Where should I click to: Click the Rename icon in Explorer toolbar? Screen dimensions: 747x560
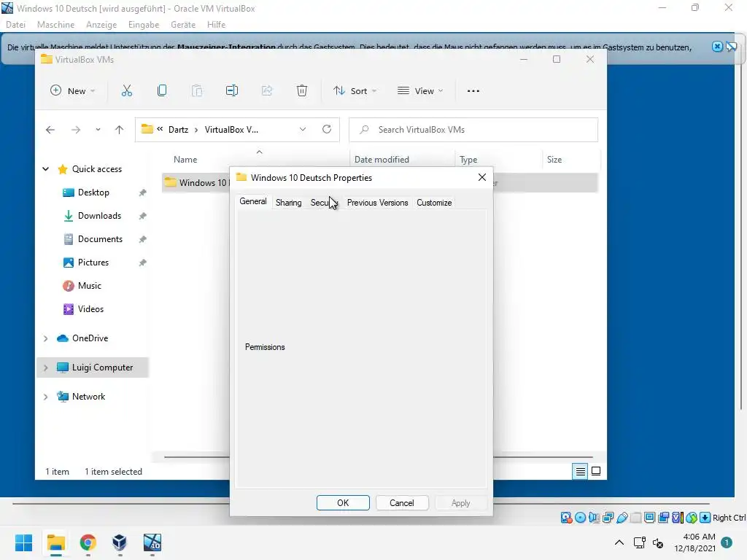pyautogui.click(x=232, y=90)
